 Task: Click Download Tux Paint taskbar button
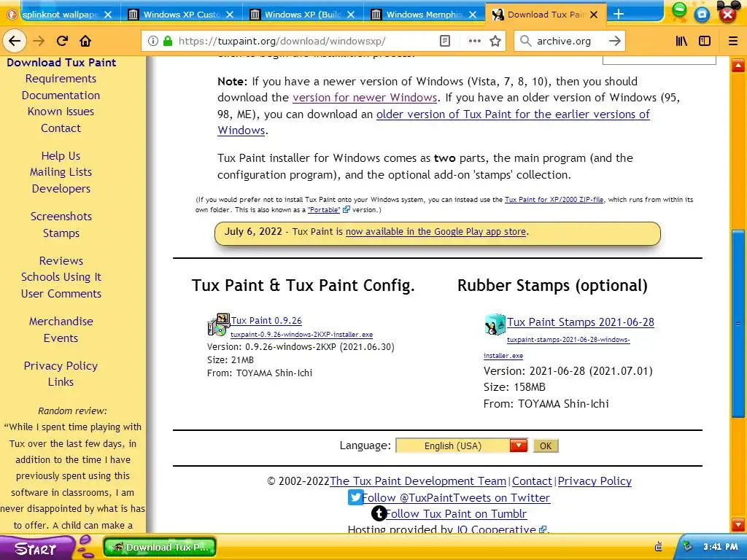pyautogui.click(x=160, y=547)
